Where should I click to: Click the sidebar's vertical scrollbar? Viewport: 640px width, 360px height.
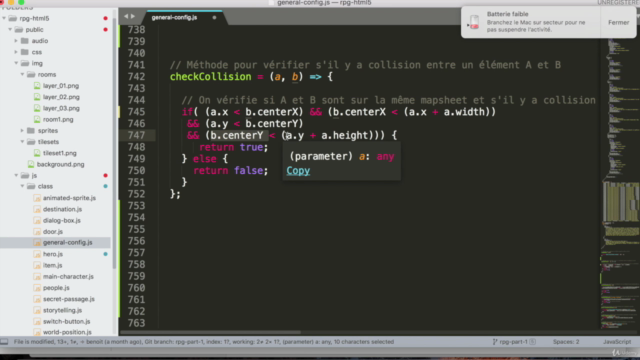pyautogui.click(x=115, y=143)
